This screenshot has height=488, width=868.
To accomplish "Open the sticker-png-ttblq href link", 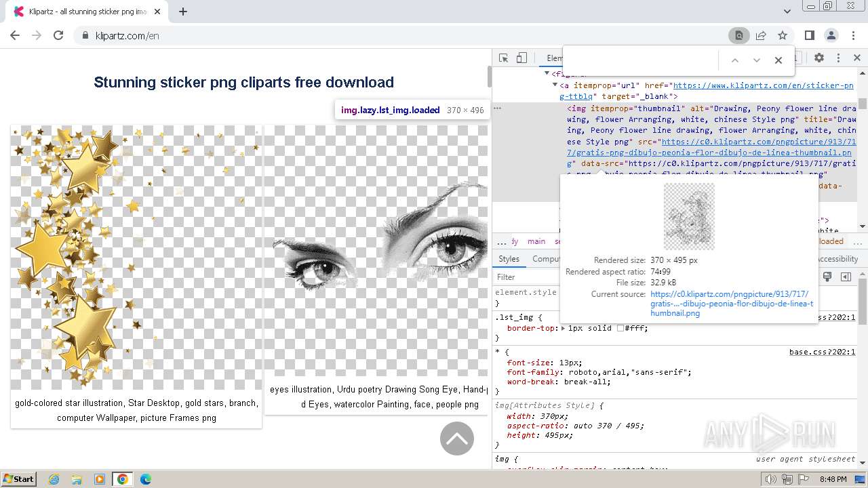I will [707, 91].
